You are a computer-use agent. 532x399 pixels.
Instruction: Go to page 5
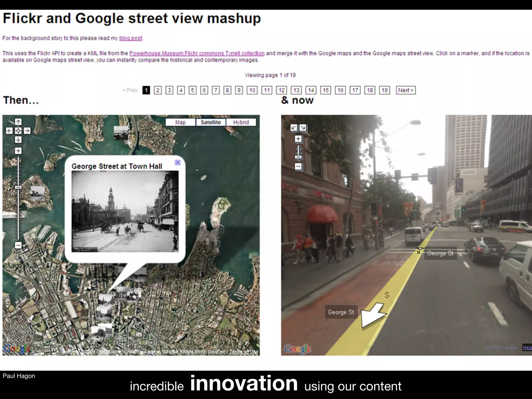192,90
